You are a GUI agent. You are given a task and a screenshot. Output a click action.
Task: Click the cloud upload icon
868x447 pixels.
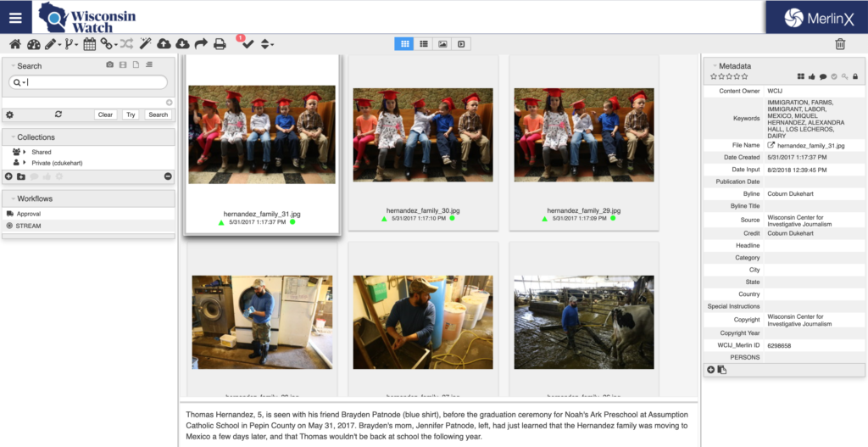164,44
